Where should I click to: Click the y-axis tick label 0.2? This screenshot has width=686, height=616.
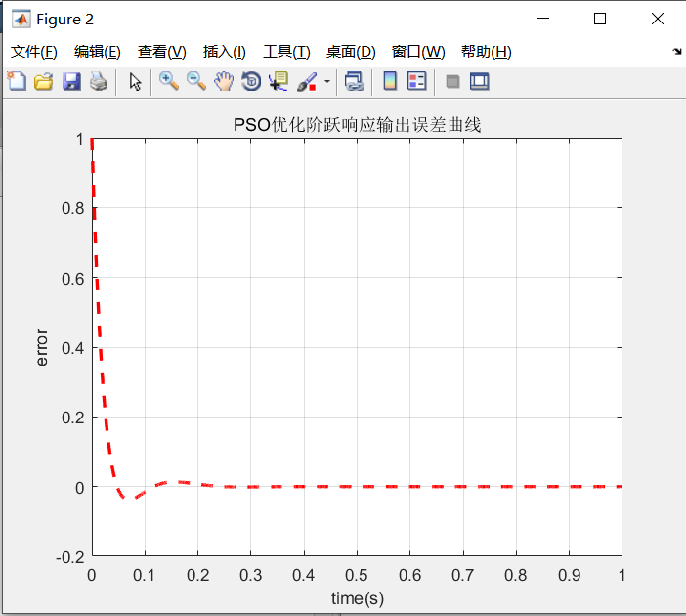pos(73,418)
